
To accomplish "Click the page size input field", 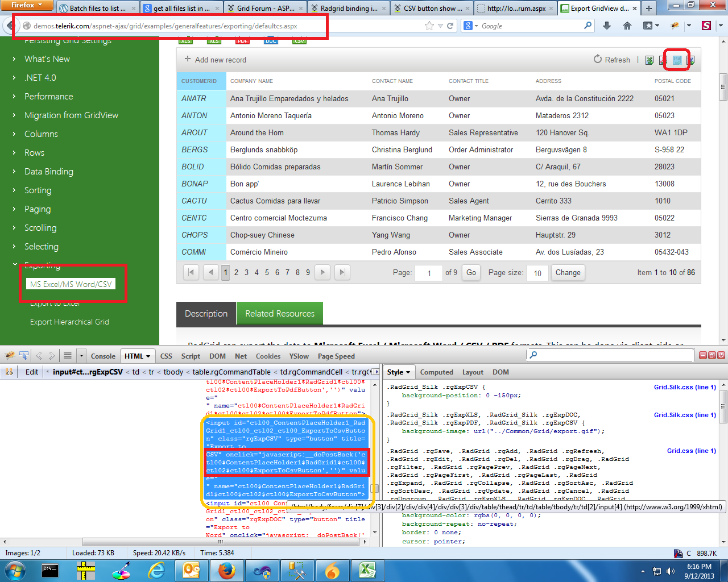I will pos(537,273).
